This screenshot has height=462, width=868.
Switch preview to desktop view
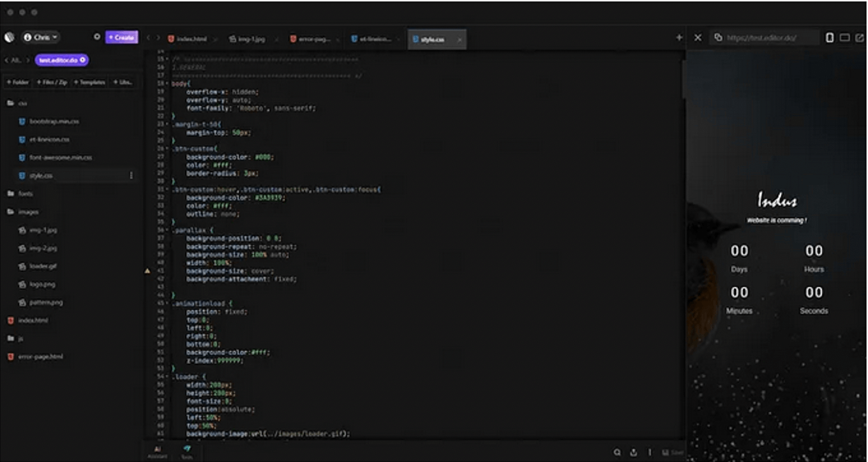point(844,38)
